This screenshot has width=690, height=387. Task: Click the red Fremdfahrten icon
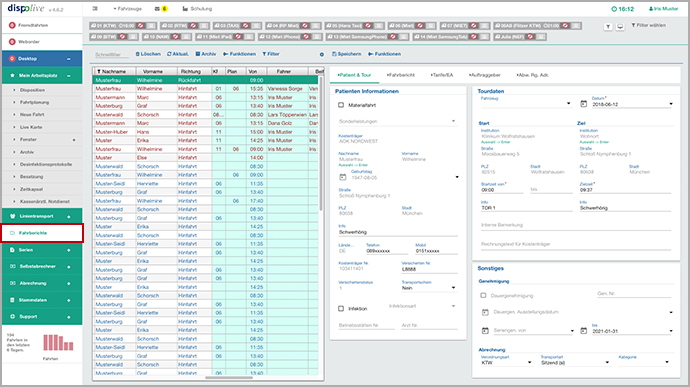click(x=12, y=25)
